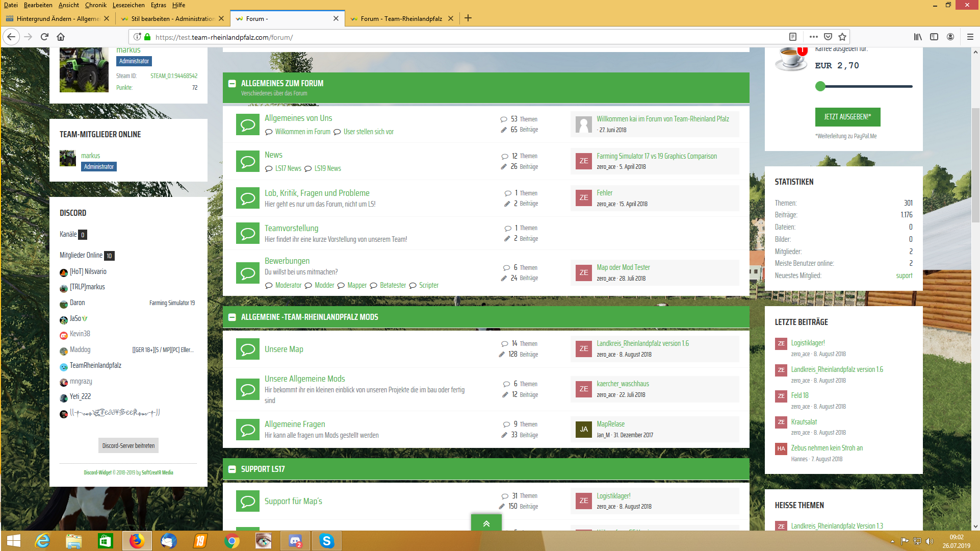
Task: Click the scroll-to-top double chevron button
Action: pyautogui.click(x=486, y=523)
